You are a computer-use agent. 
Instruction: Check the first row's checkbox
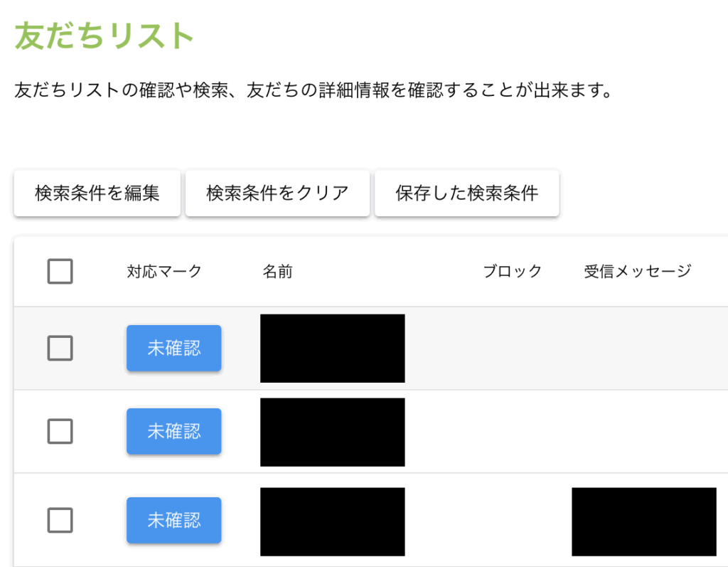[x=60, y=348]
